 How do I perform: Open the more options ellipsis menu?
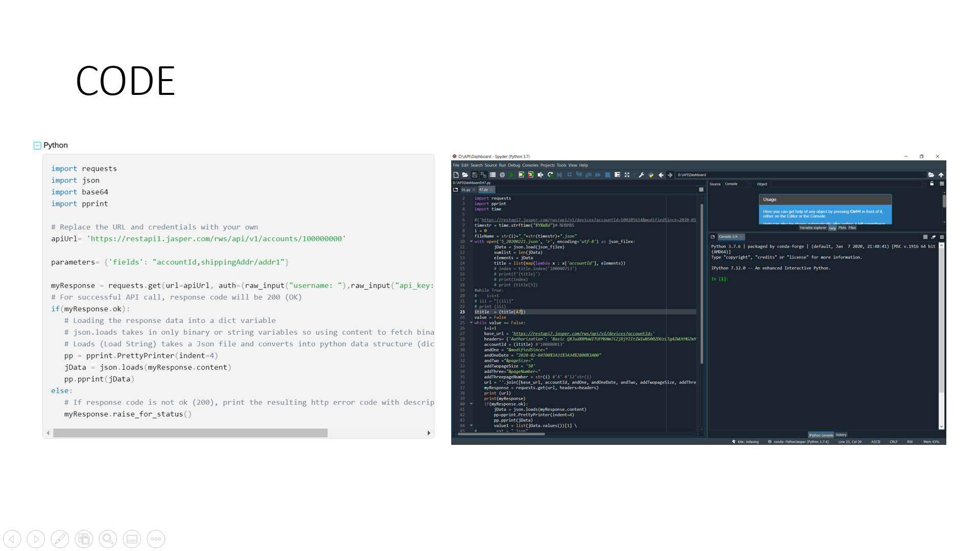point(156,539)
